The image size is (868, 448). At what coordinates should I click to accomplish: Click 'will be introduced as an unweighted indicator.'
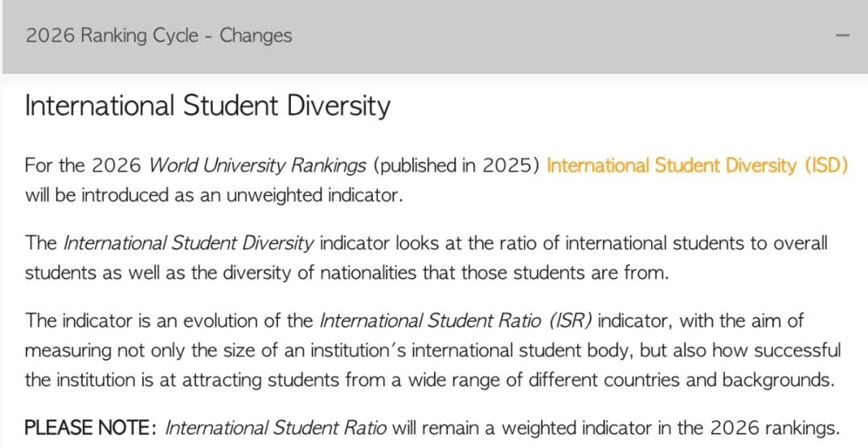[x=214, y=196]
